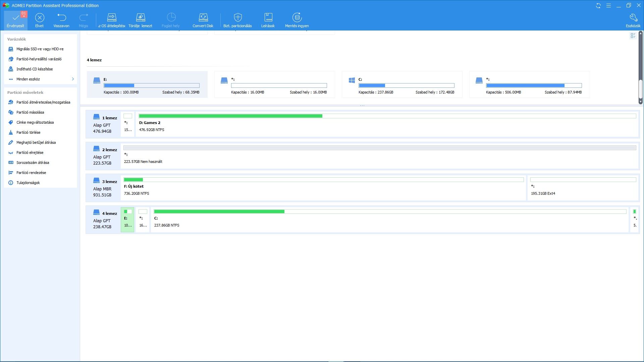Open Bizt. particionálás safe partitioning

[x=237, y=20]
